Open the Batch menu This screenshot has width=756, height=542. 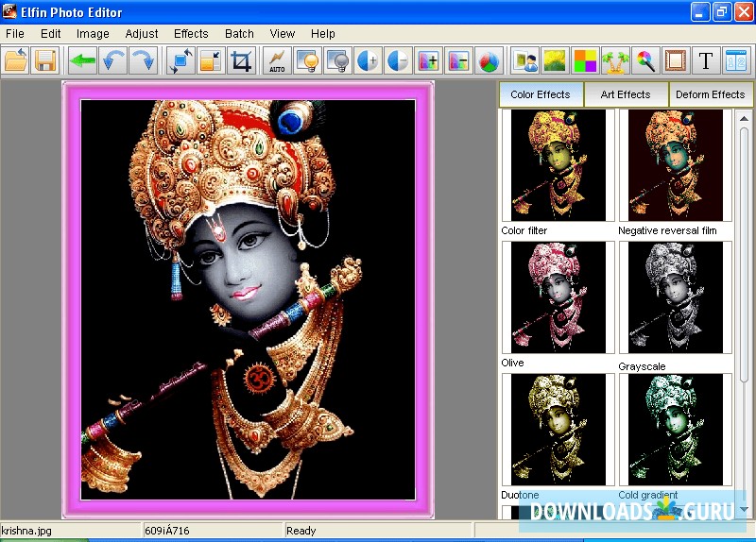(239, 34)
